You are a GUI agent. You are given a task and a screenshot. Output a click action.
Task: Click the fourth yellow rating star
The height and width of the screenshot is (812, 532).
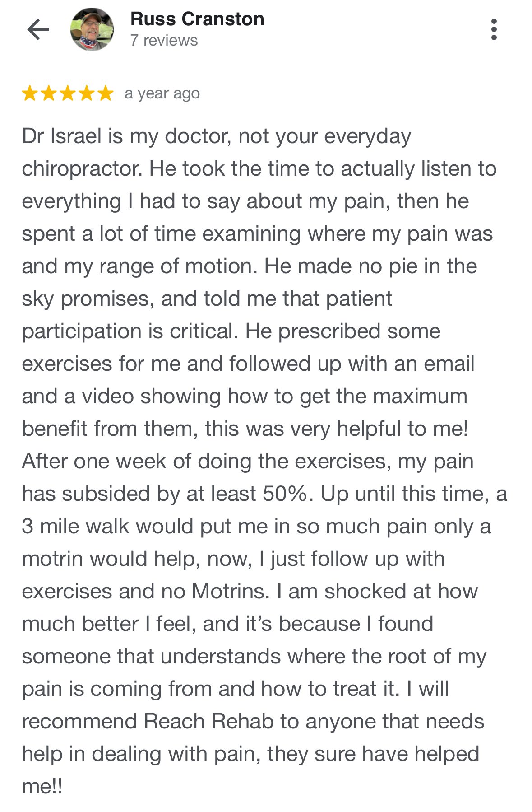[87, 93]
